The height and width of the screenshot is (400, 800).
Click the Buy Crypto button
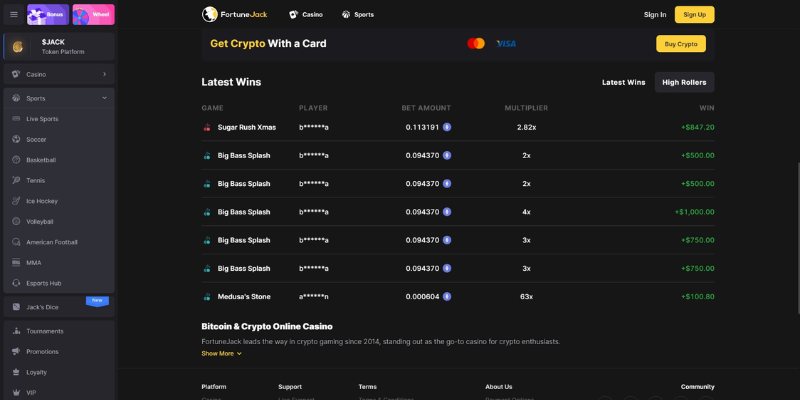pos(681,44)
